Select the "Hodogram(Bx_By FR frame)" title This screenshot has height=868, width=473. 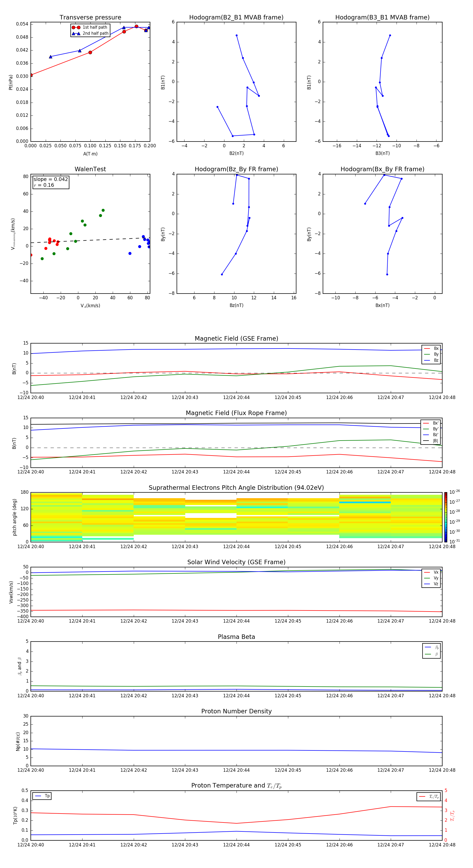(382, 169)
